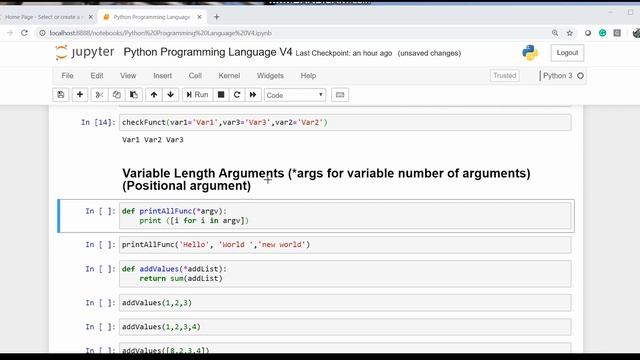Viewport: 640px width, 360px height.
Task: Restart the kernel icon
Action: pyautogui.click(x=237, y=95)
